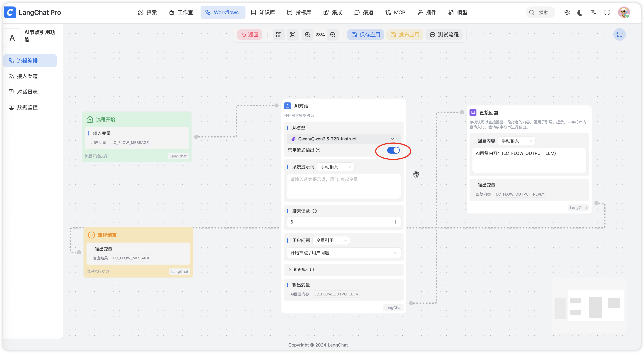Toggle 禁用流式输出 switch off

393,150
